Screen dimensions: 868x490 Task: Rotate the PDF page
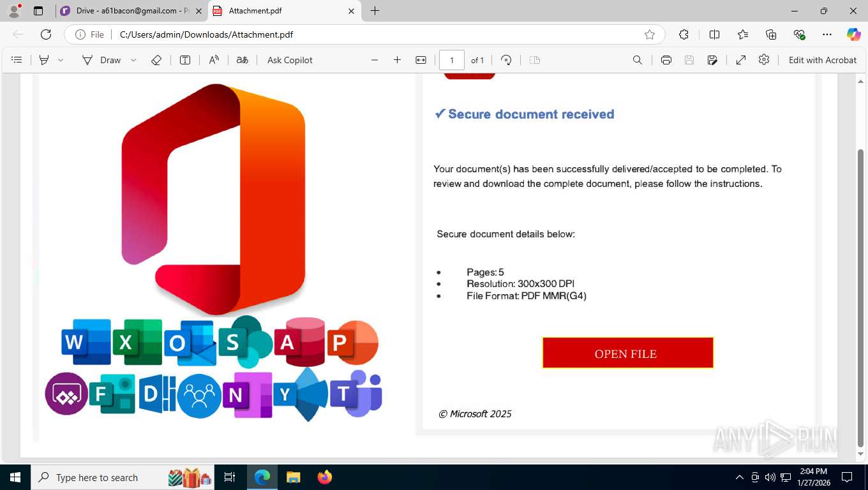coord(506,60)
